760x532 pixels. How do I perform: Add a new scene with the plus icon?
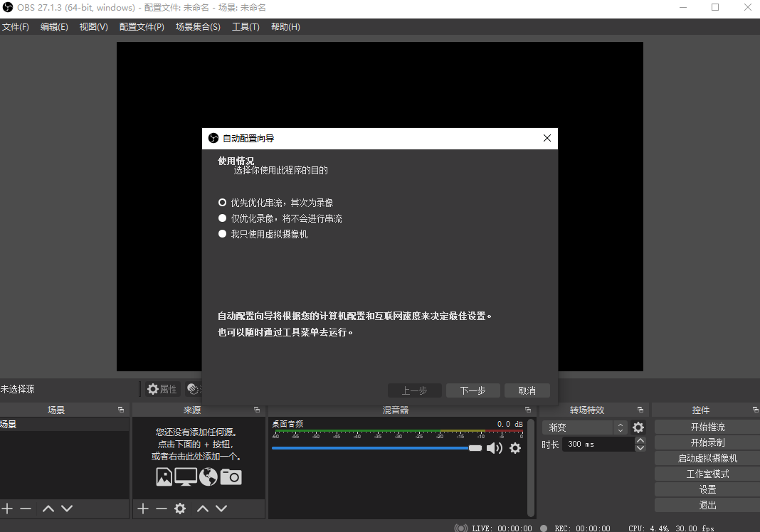[x=7, y=509]
